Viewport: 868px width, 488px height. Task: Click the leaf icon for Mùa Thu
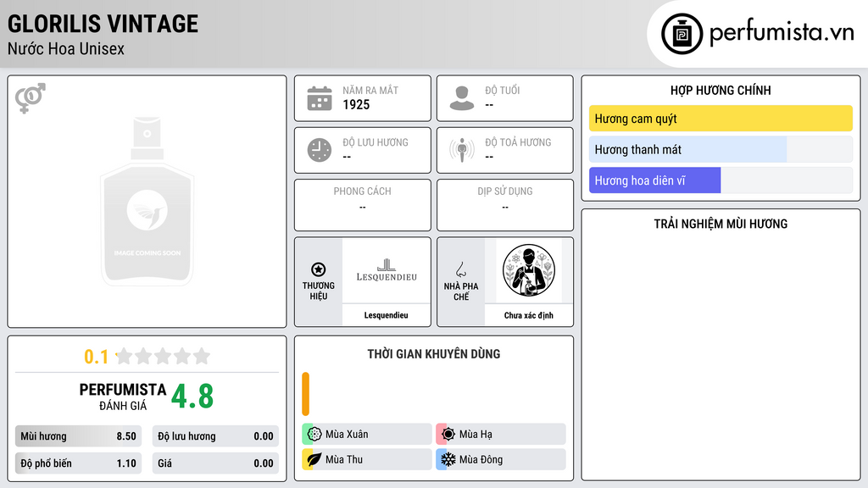click(x=314, y=459)
